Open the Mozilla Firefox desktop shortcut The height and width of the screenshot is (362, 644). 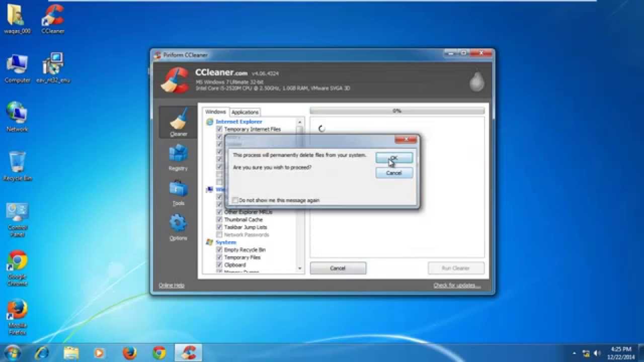[x=17, y=317]
